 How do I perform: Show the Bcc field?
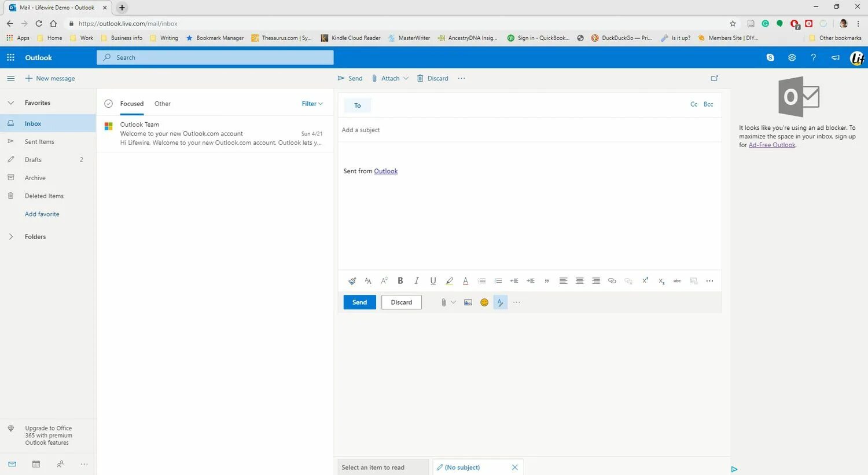tap(708, 104)
